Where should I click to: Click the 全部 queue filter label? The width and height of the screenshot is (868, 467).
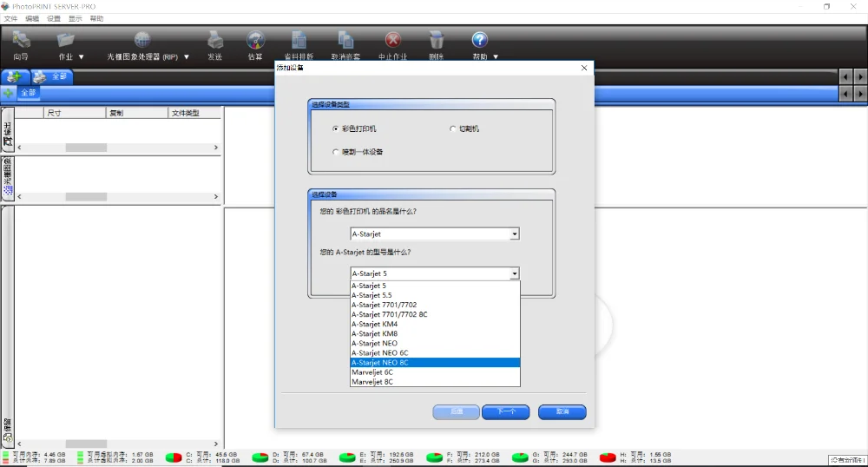click(x=29, y=93)
